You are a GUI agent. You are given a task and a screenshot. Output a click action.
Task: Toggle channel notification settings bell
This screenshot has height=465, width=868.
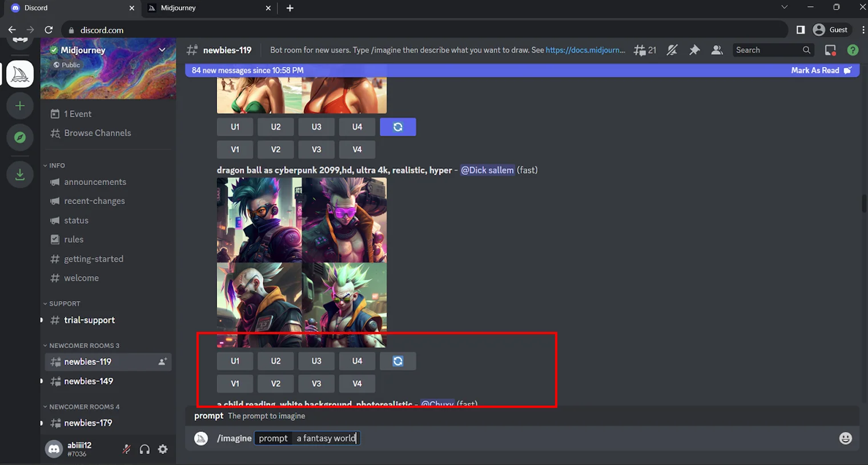coord(672,50)
